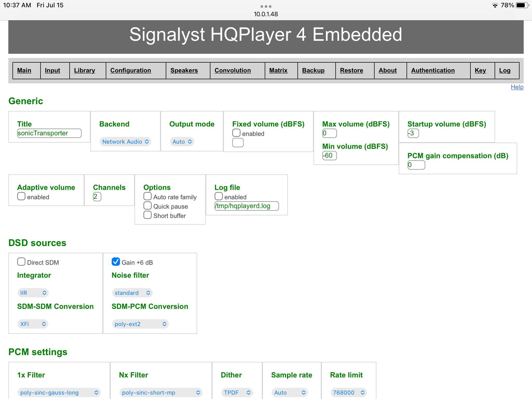532x399 pixels.
Task: Open the Sample rate Auto dropdown
Action: point(290,393)
